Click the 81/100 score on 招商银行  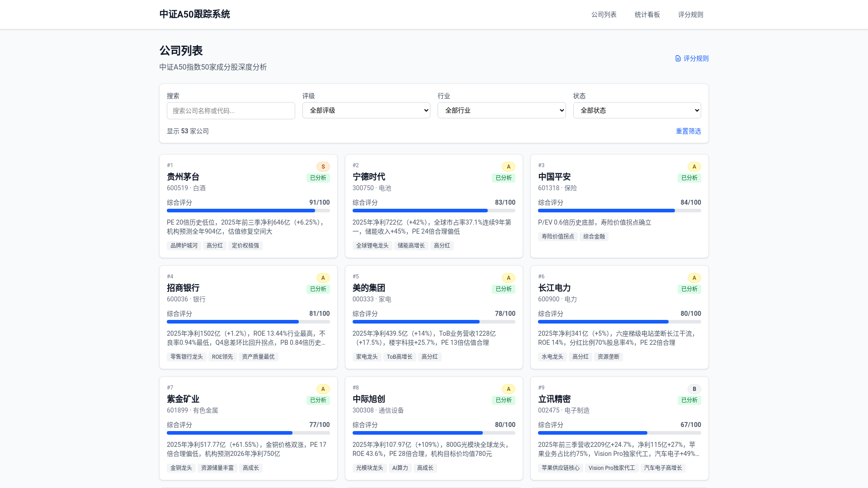(x=320, y=314)
